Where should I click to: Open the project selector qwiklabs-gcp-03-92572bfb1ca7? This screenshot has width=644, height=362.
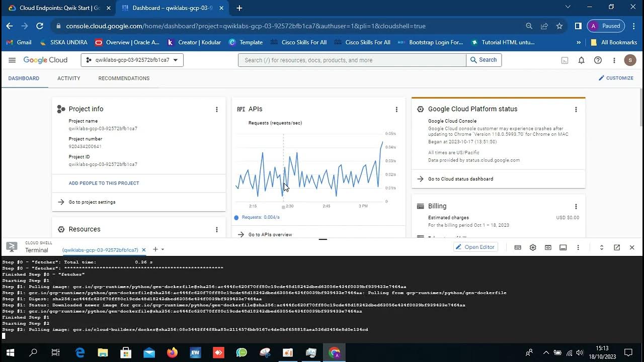(132, 60)
